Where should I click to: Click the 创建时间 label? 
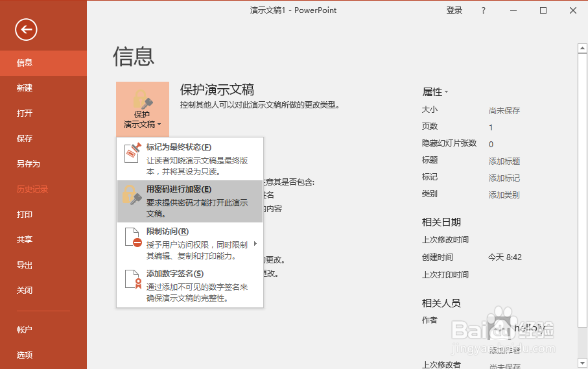(437, 257)
